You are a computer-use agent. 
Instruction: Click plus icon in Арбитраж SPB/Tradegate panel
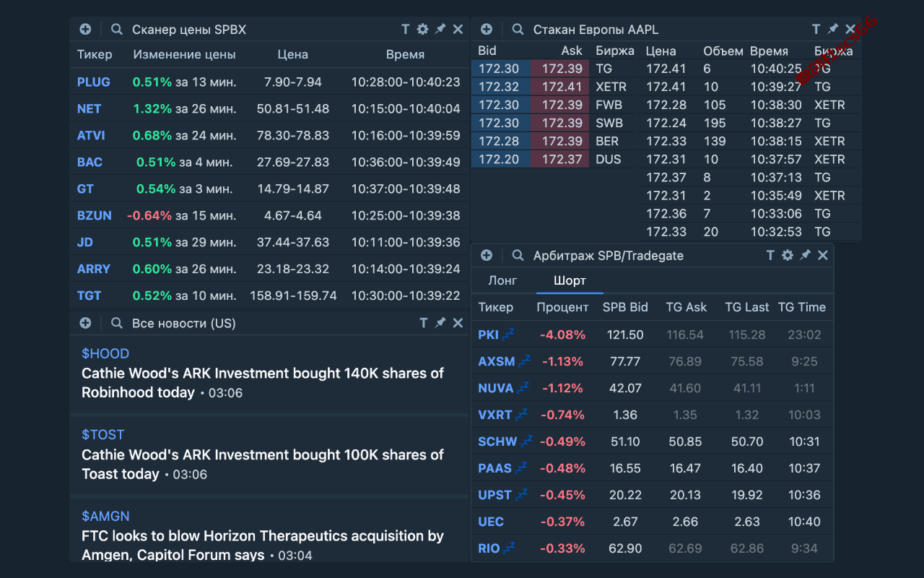point(487,255)
